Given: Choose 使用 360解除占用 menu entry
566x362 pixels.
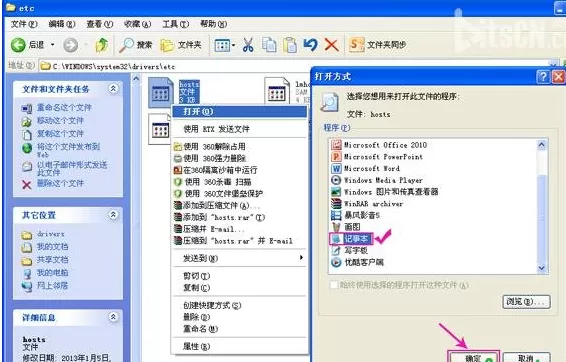Looking at the screenshot, I should (240, 147).
